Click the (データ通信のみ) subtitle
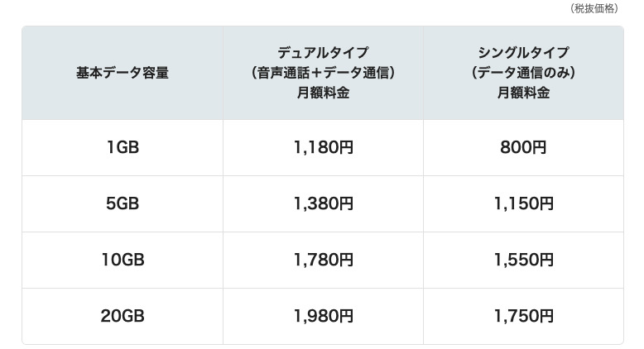This screenshot has width=644, height=349. click(x=523, y=73)
